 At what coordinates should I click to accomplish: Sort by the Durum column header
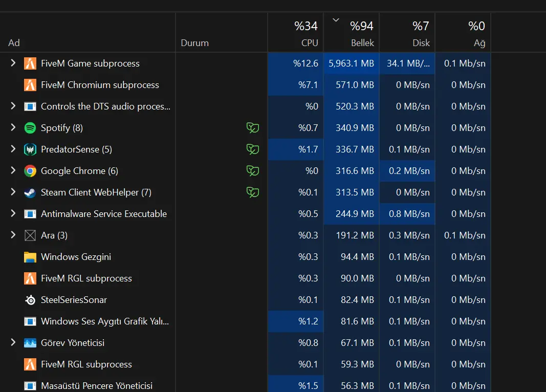click(222, 33)
